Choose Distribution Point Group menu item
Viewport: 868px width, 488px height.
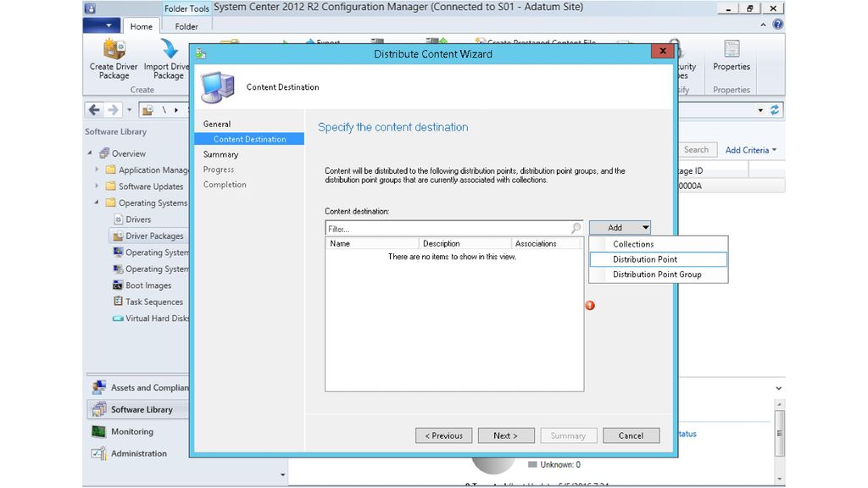658,274
